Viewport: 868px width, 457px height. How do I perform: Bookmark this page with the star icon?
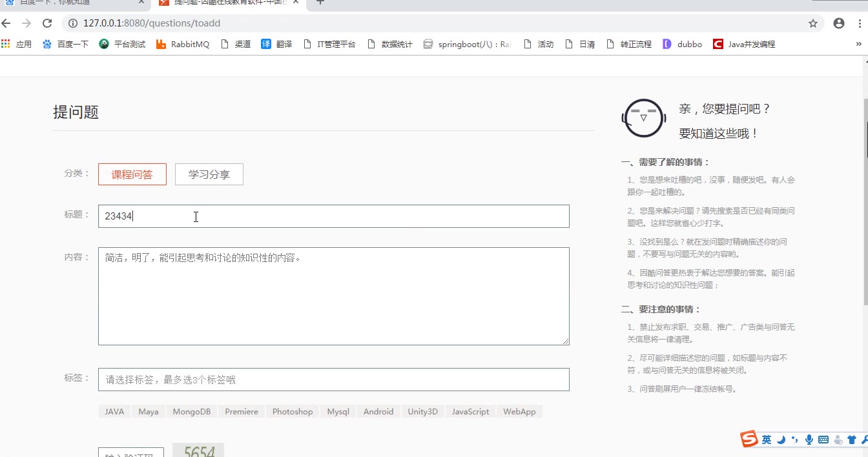point(813,23)
